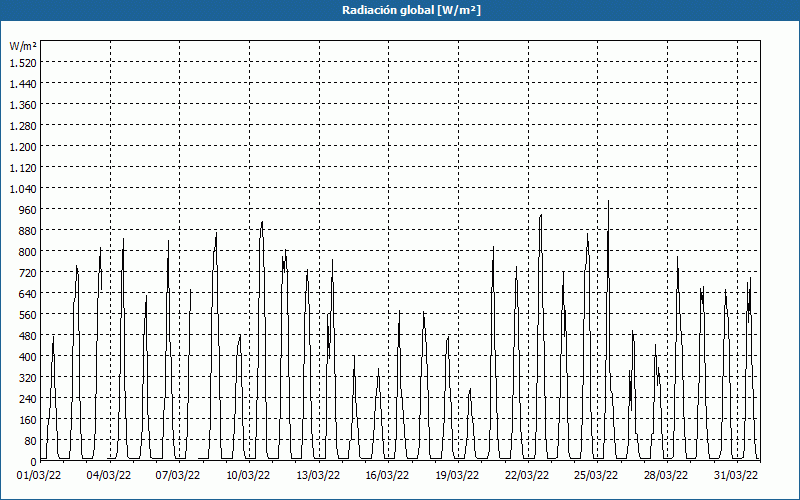Image resolution: width=800 pixels, height=500 pixels.
Task: Select the 19/03/22 date label
Action: pyautogui.click(x=457, y=476)
